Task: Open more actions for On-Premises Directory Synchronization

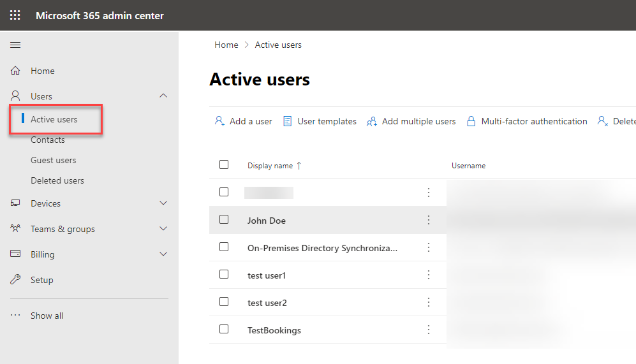Action: [428, 248]
